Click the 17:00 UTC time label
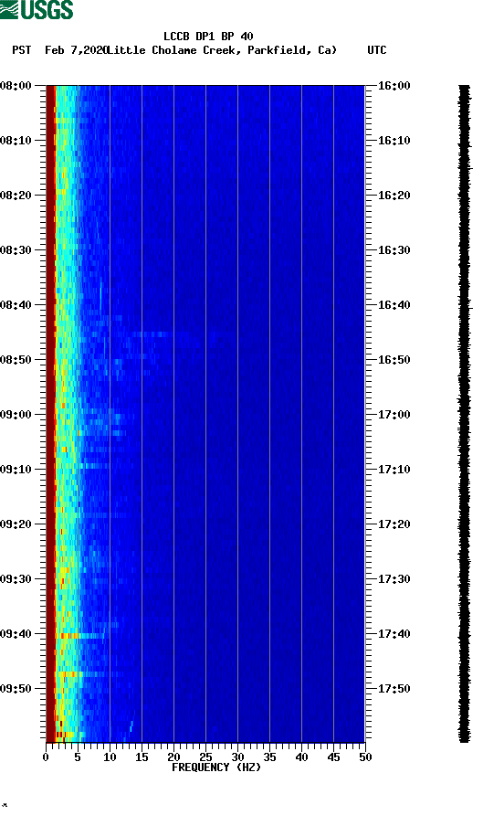Viewport: 504px width, 815px height. coord(394,415)
